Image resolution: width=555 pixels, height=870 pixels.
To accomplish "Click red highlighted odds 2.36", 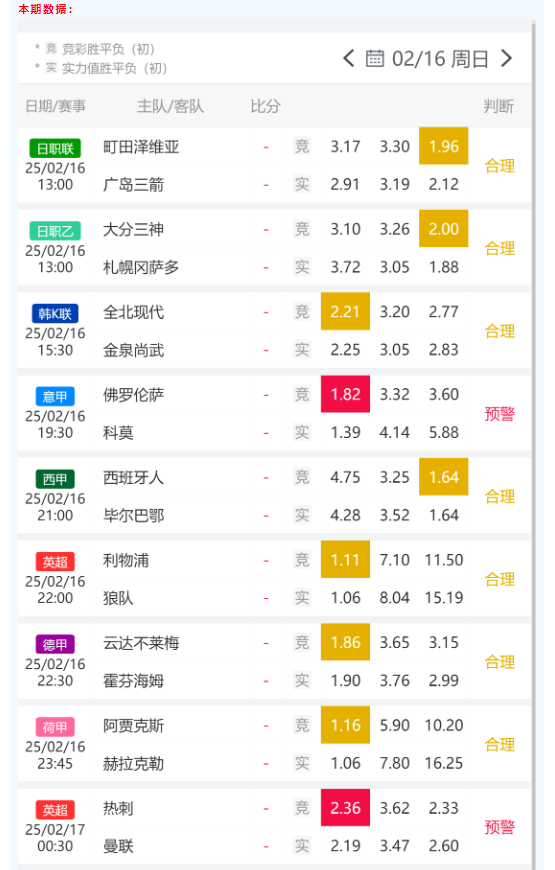I will click(x=345, y=808).
